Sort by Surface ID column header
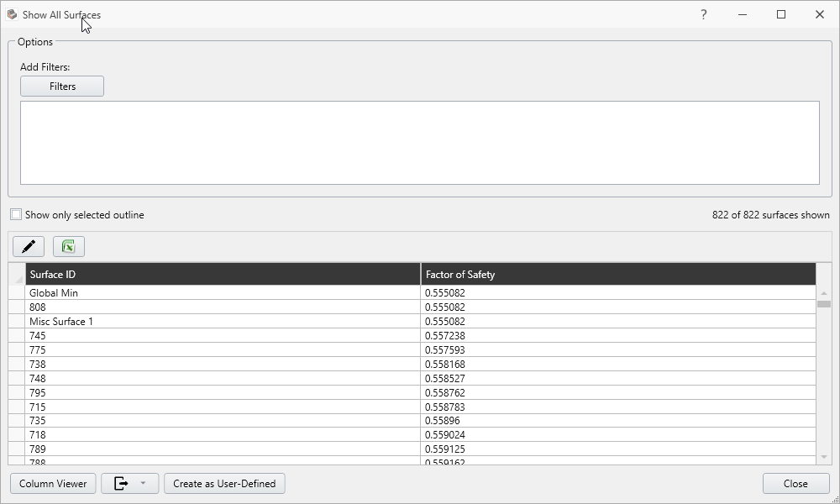Viewport: 840px width, 504px height. (223, 274)
